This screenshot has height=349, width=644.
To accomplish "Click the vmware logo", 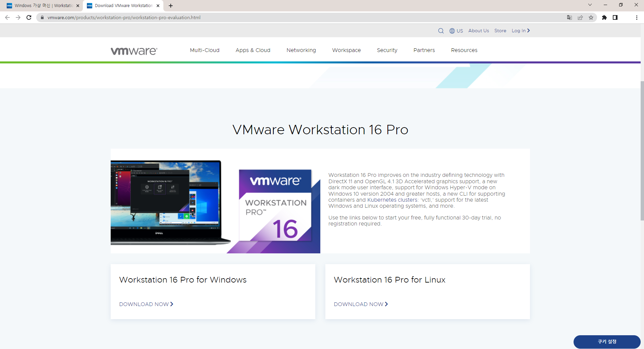I will [134, 51].
